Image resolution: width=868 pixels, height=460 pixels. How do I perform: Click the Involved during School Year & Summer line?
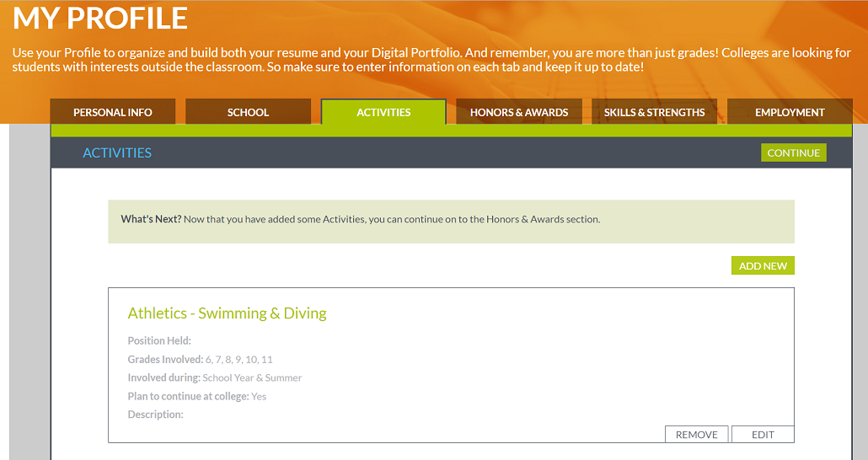214,378
